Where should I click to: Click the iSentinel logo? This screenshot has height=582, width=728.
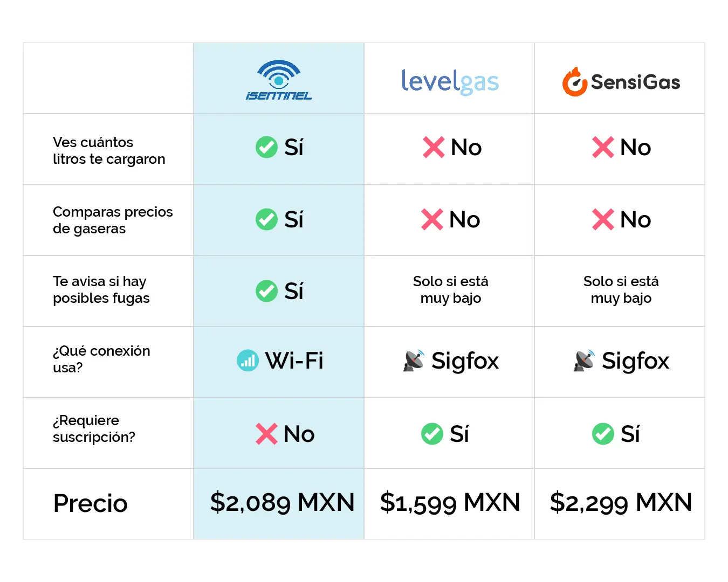pos(279,80)
